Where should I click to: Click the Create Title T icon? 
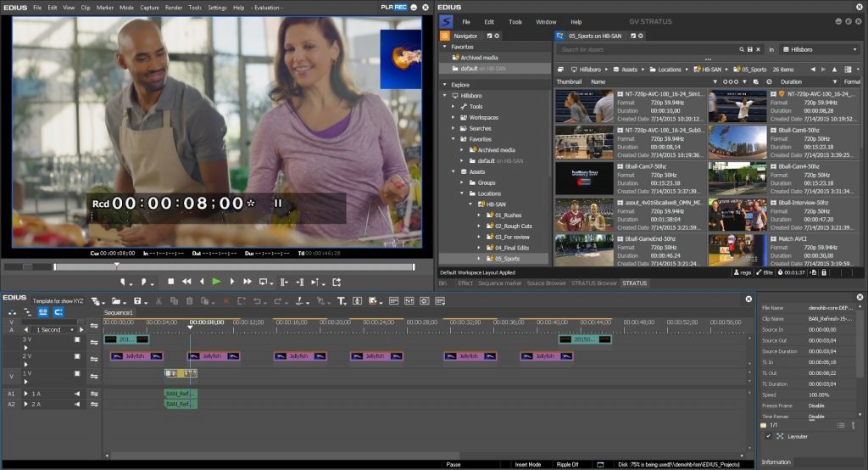click(x=341, y=301)
